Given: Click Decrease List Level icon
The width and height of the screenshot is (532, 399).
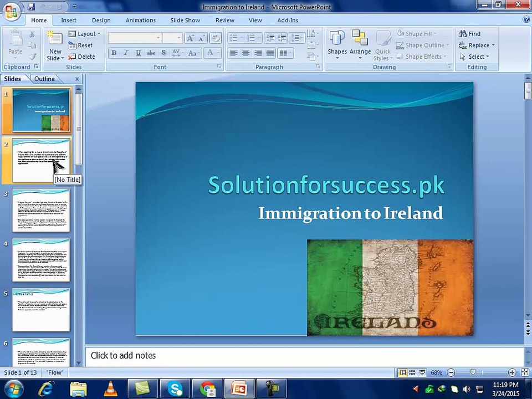Looking at the screenshot, I should (270, 38).
